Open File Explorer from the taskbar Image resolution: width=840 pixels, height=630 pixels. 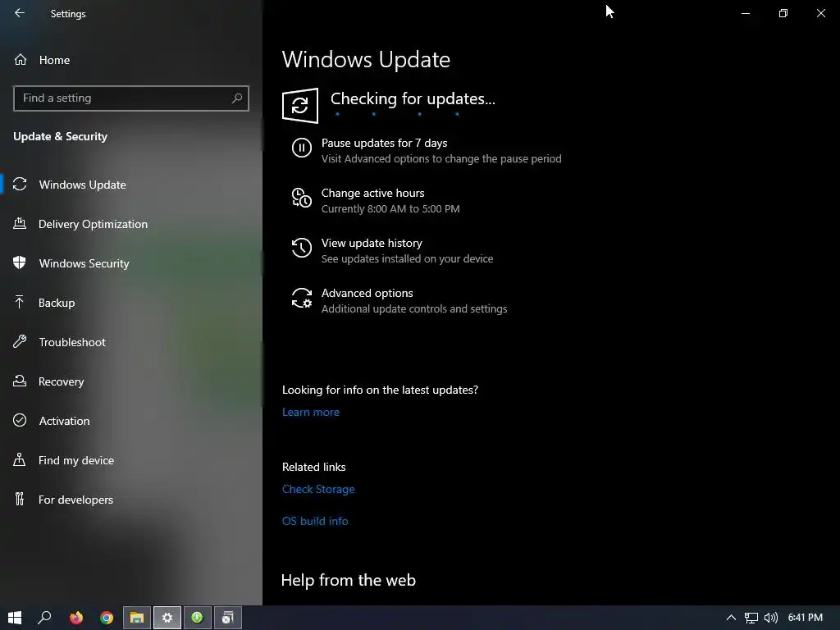click(137, 618)
